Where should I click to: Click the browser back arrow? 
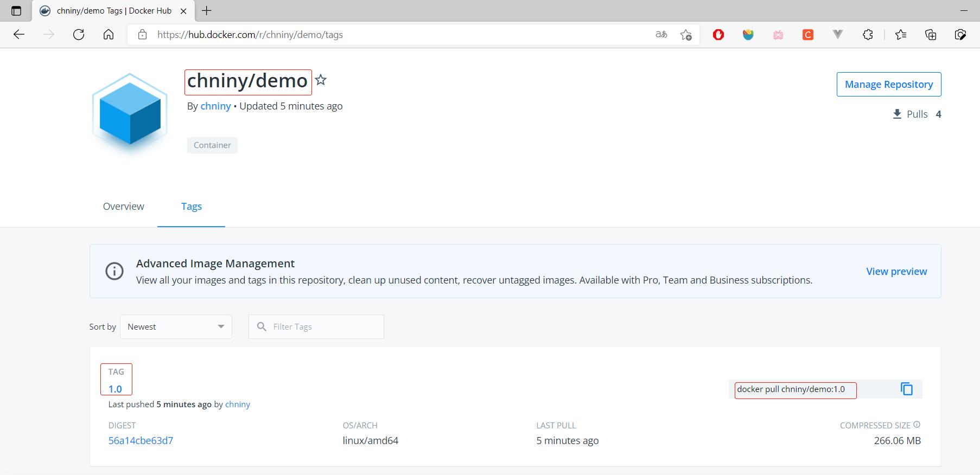point(19,35)
